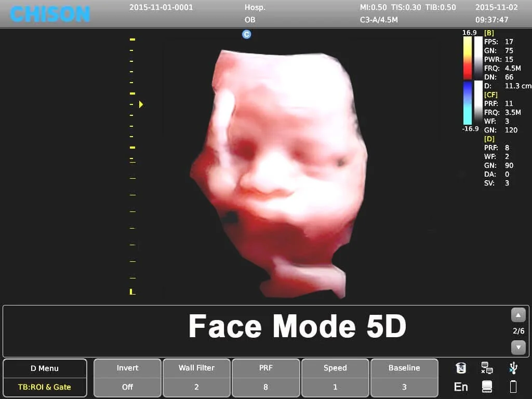
Task: Change the Speed setting
Action: (x=335, y=378)
